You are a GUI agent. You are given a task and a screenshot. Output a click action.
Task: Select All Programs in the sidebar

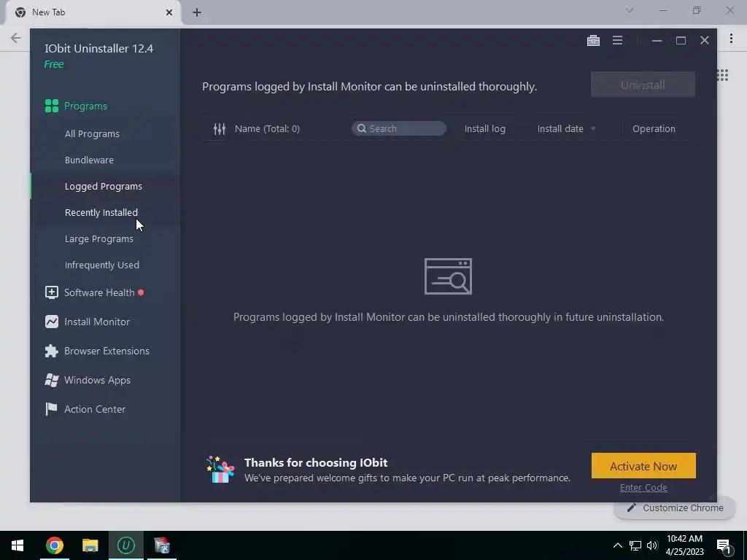[x=92, y=134]
